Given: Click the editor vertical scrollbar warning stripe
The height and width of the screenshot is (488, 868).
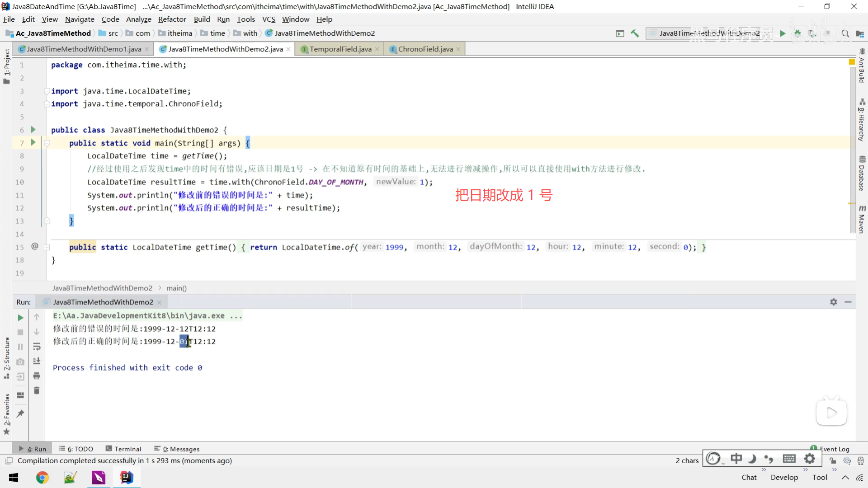Looking at the screenshot, I should point(852,203).
